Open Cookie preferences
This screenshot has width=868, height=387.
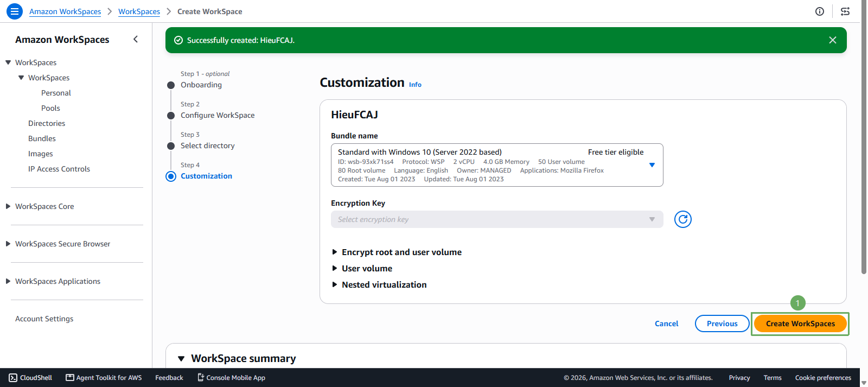[823, 378]
